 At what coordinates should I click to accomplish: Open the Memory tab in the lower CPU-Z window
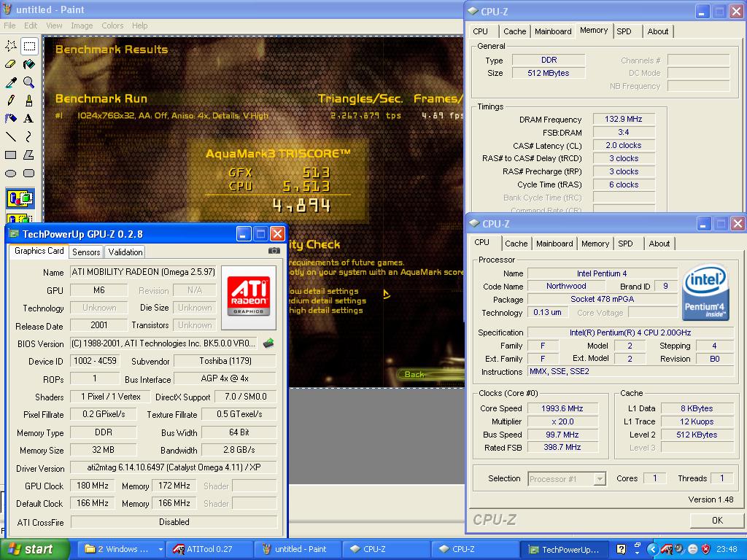click(x=595, y=244)
